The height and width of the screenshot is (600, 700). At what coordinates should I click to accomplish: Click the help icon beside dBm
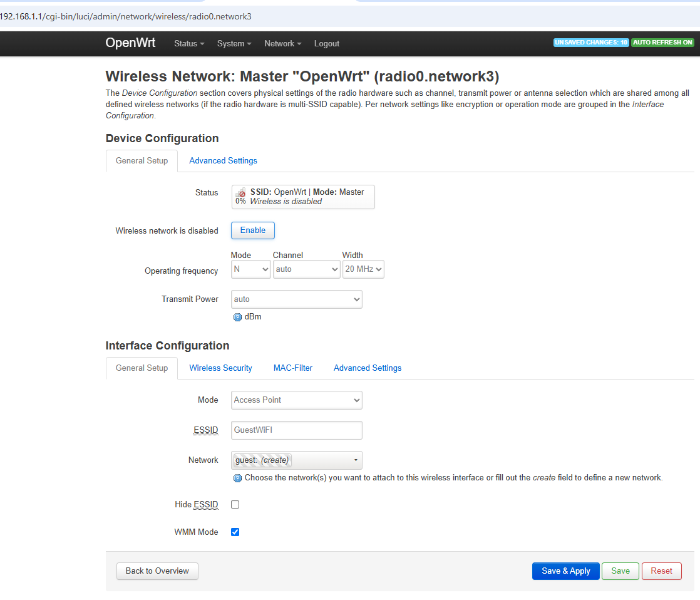237,317
